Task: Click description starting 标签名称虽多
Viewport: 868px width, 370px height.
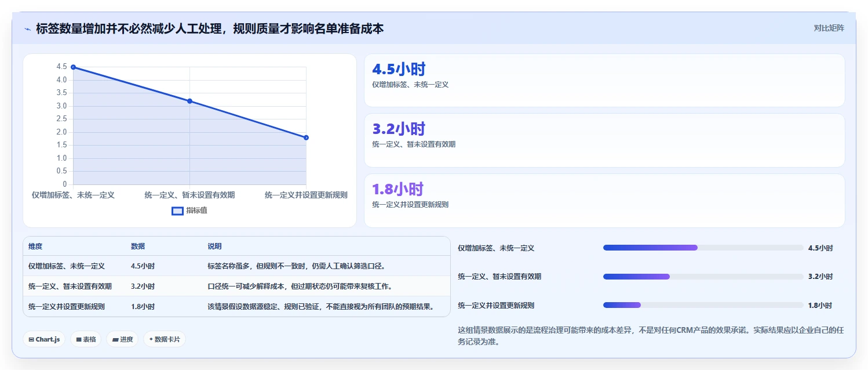Action: [x=296, y=266]
